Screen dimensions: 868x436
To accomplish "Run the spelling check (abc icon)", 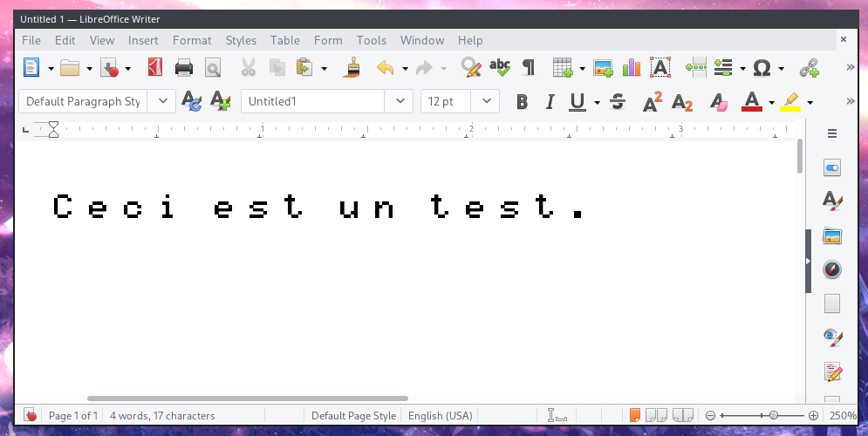I will [x=500, y=67].
